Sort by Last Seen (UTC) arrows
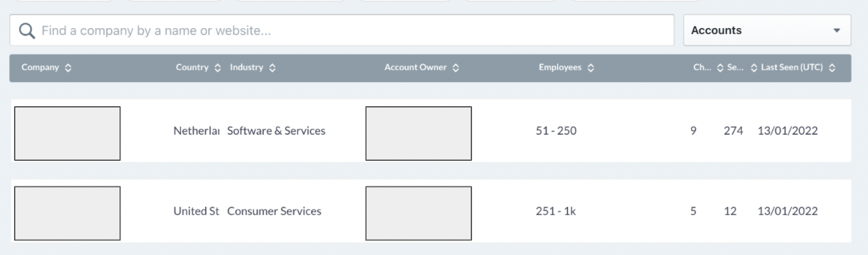Viewport: 868px width, 255px height. tap(832, 68)
